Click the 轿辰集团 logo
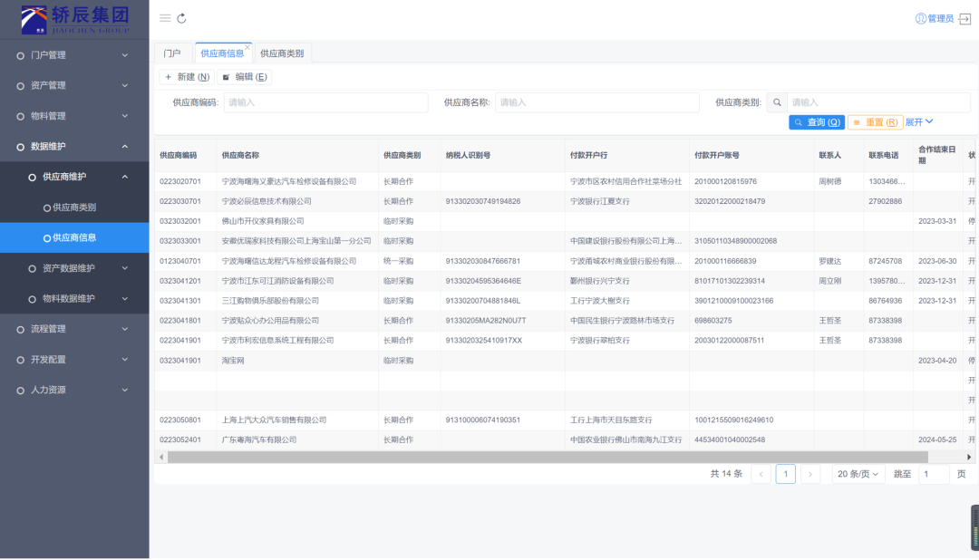979x560 pixels. point(74,19)
